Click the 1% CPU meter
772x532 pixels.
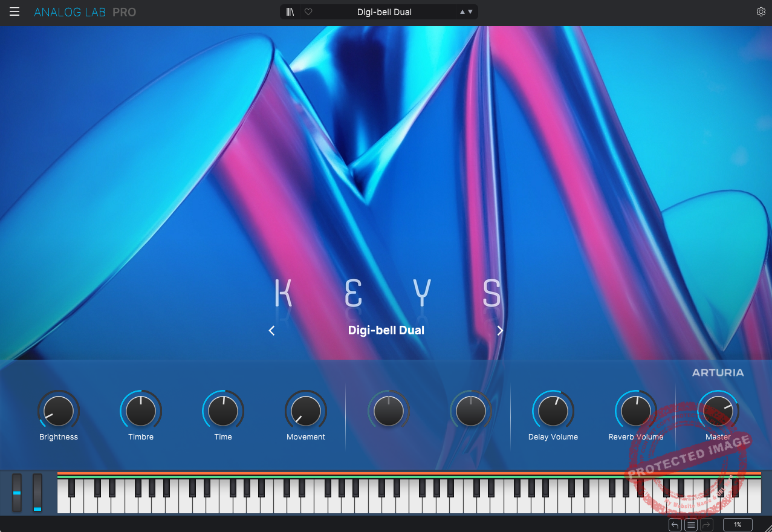[738, 525]
